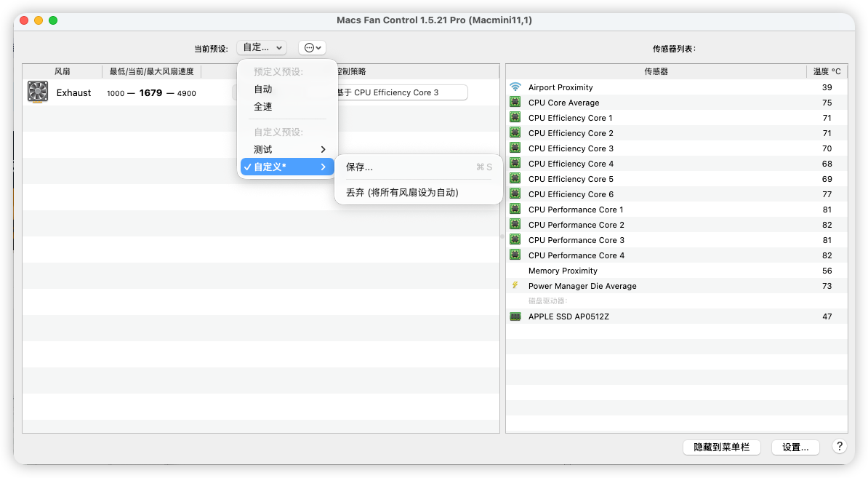868x478 pixels.
Task: Click the Exhaust fan icon
Action: click(x=38, y=92)
